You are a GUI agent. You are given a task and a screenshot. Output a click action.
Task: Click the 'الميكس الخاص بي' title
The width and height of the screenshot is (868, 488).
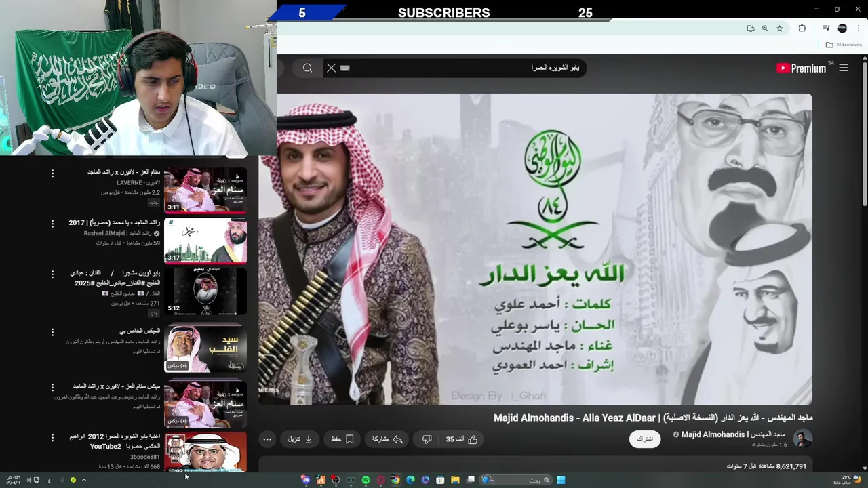coord(140,331)
